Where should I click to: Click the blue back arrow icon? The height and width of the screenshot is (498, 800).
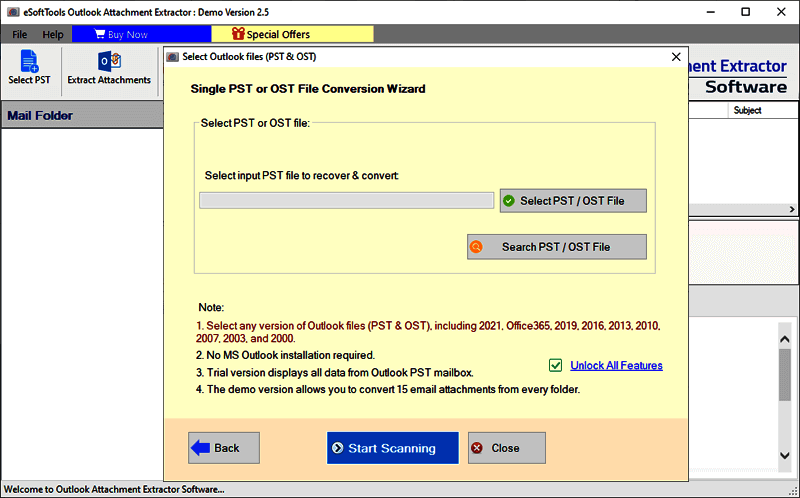pyautogui.click(x=200, y=448)
